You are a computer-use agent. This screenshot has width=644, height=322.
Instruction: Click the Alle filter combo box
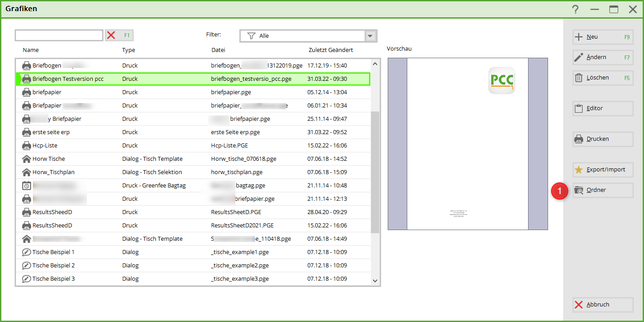coord(303,36)
